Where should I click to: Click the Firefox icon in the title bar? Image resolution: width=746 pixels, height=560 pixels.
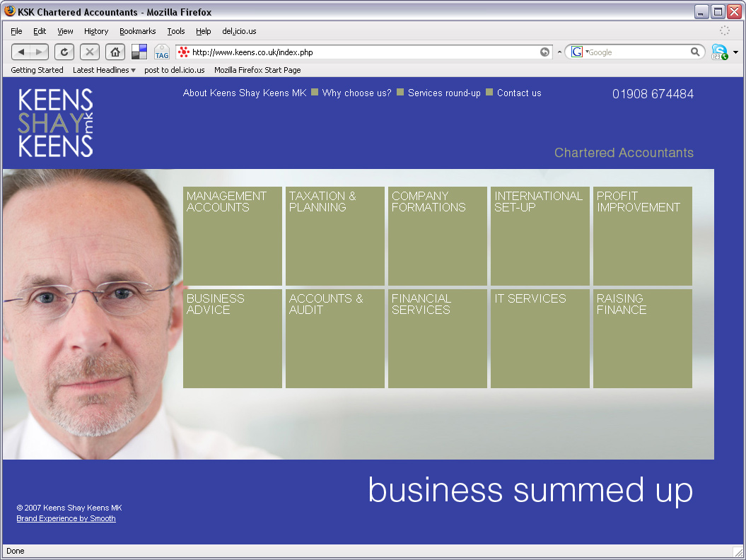(x=9, y=11)
